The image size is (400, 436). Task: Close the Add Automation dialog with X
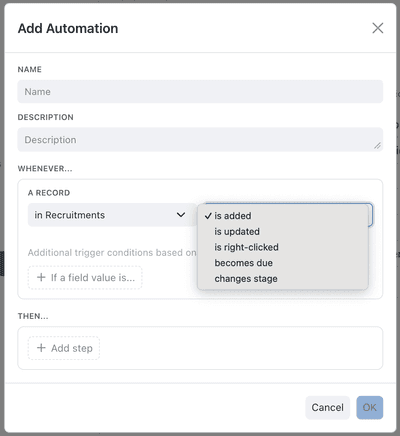[x=378, y=28]
